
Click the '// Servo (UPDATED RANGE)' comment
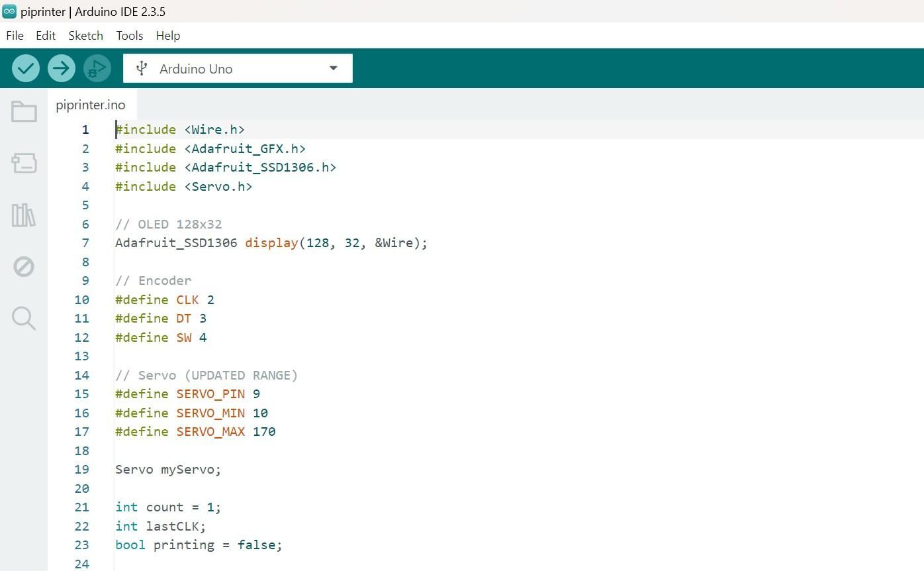207,376
